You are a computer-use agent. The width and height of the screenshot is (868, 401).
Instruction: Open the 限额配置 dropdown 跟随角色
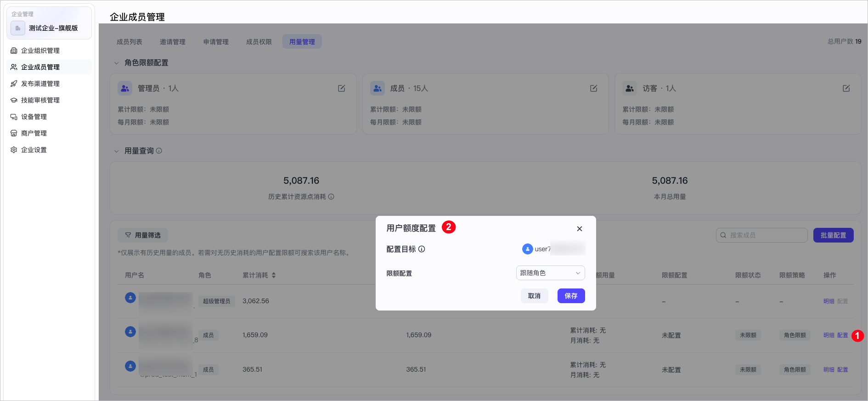tap(550, 273)
